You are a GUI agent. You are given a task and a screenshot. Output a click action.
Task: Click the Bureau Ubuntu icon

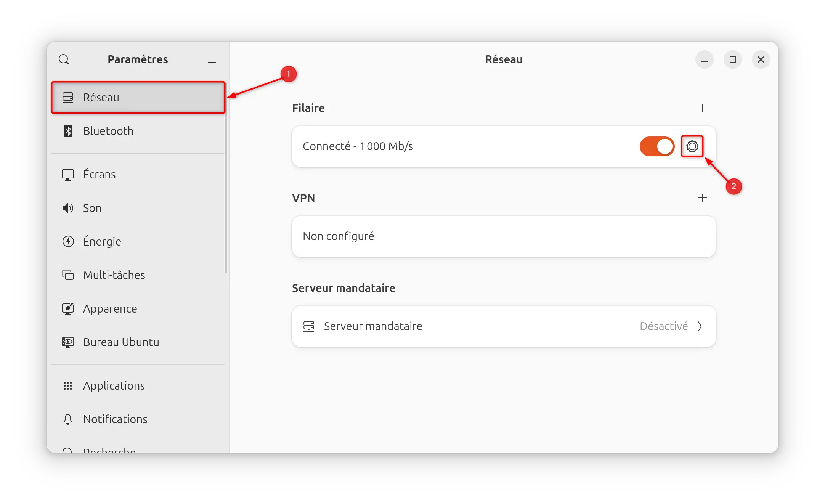coord(68,342)
